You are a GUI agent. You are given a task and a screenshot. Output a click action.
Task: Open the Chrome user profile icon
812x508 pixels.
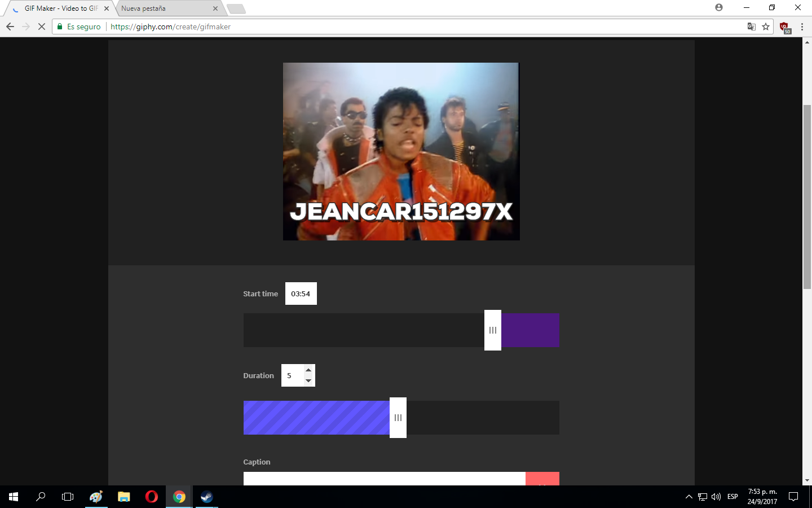pyautogui.click(x=719, y=7)
